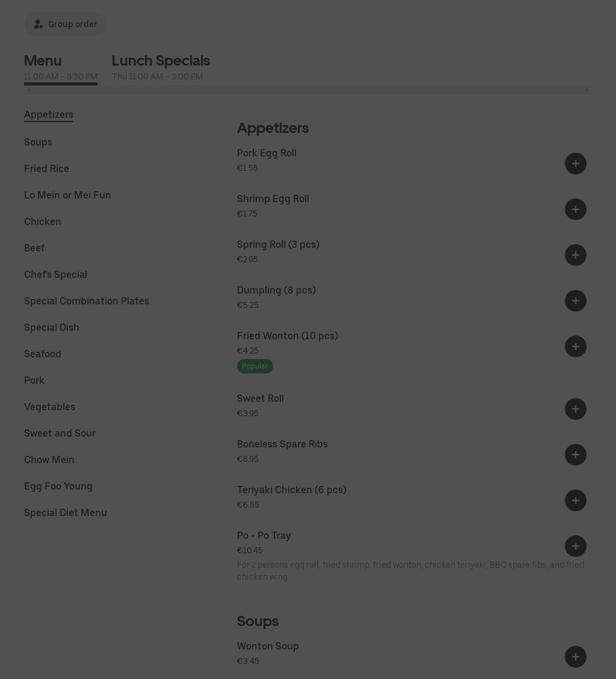Open Teriyaki Chicken (6 pcs) item details
The height and width of the screenshot is (679, 616).
[292, 490]
